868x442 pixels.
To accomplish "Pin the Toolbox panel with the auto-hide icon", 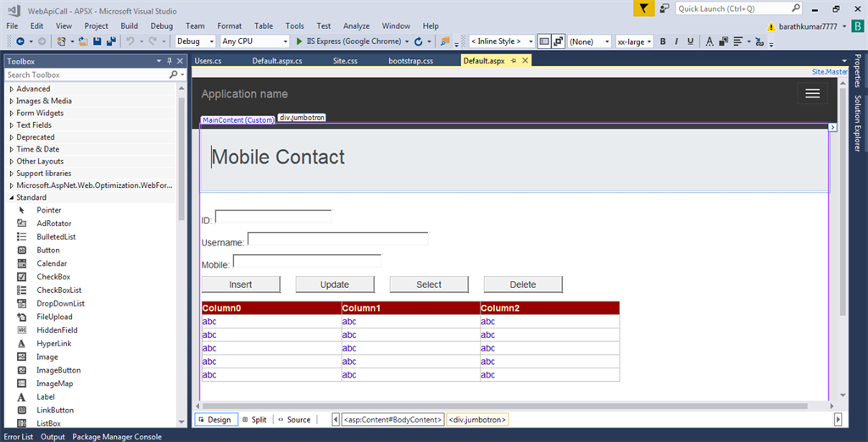I will point(170,61).
